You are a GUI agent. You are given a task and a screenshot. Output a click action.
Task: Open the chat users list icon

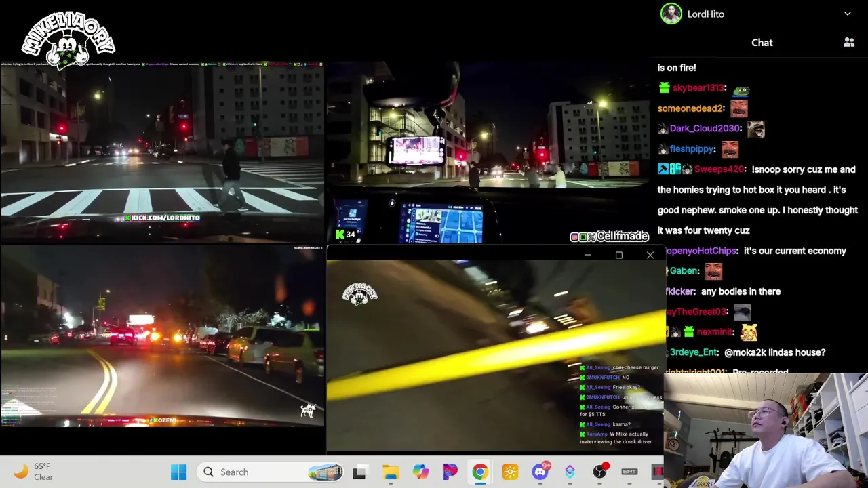tap(848, 43)
